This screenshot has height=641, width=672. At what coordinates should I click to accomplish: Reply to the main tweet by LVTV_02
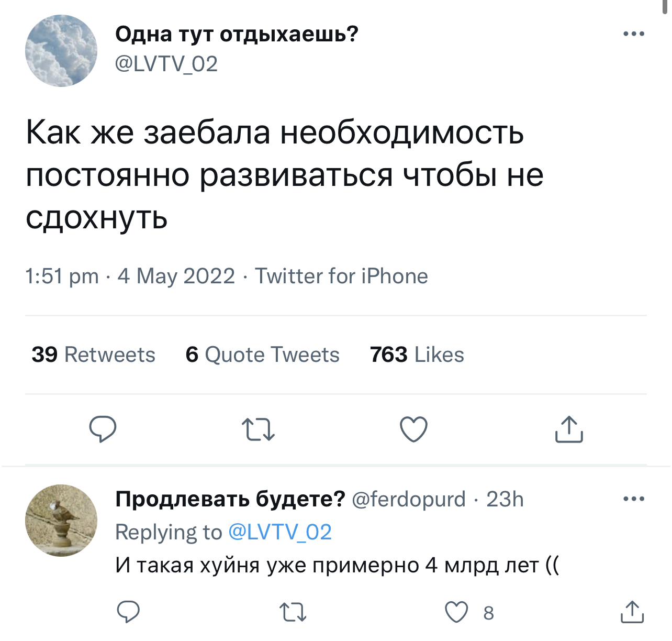[x=103, y=429]
